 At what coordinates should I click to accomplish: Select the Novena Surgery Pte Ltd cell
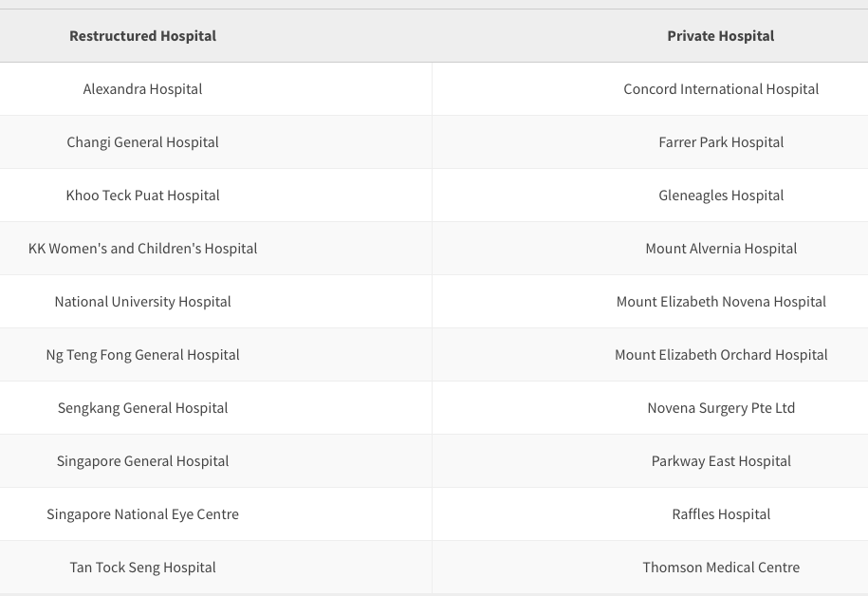[x=721, y=408]
